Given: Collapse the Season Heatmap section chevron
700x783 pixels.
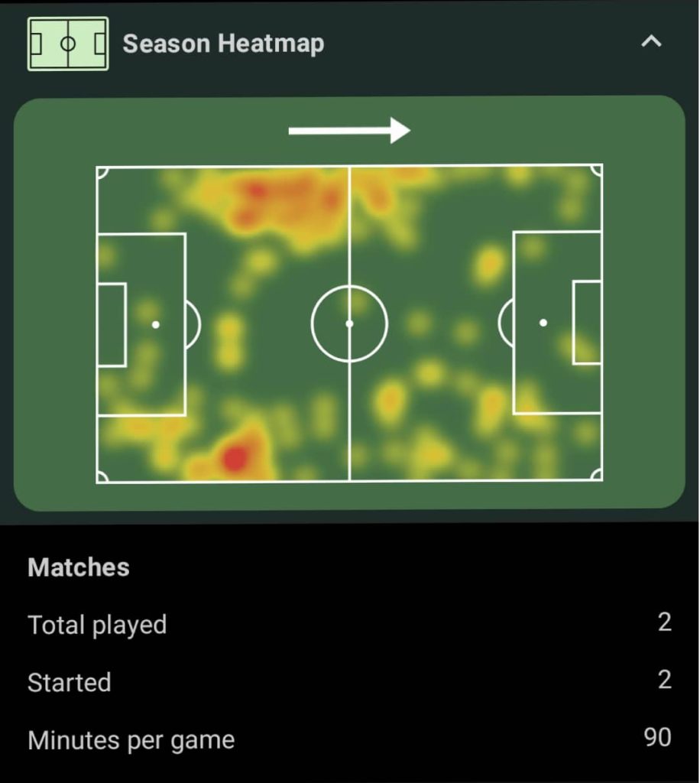Looking at the screenshot, I should tap(651, 41).
